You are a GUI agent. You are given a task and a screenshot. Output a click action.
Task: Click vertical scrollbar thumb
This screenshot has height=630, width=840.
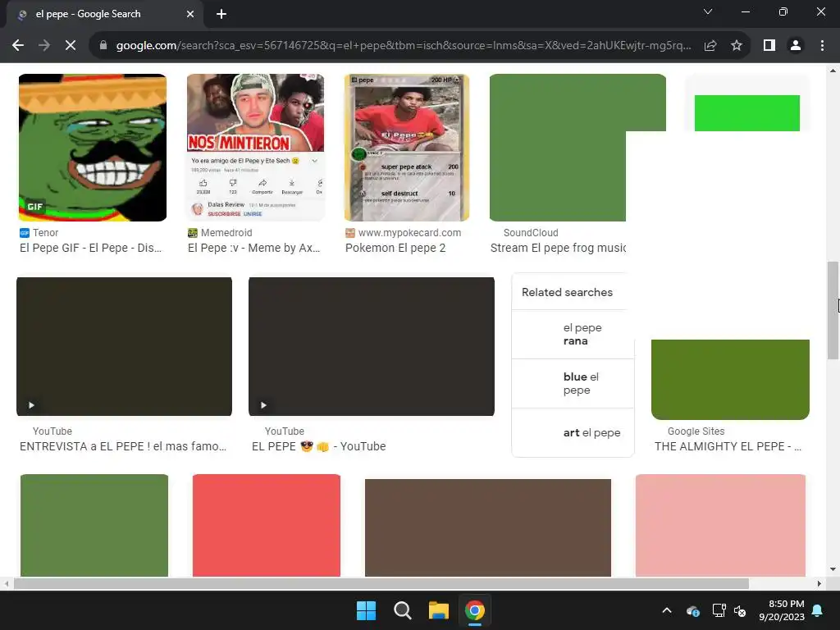(x=833, y=310)
